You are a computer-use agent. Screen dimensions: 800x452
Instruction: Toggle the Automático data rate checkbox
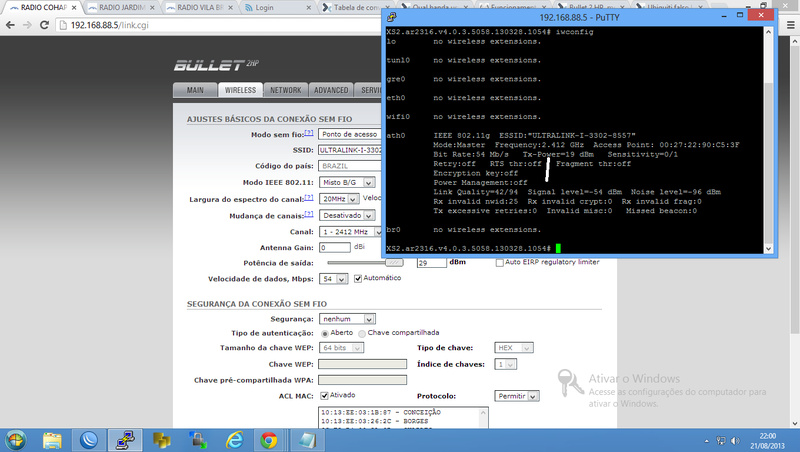(x=358, y=279)
